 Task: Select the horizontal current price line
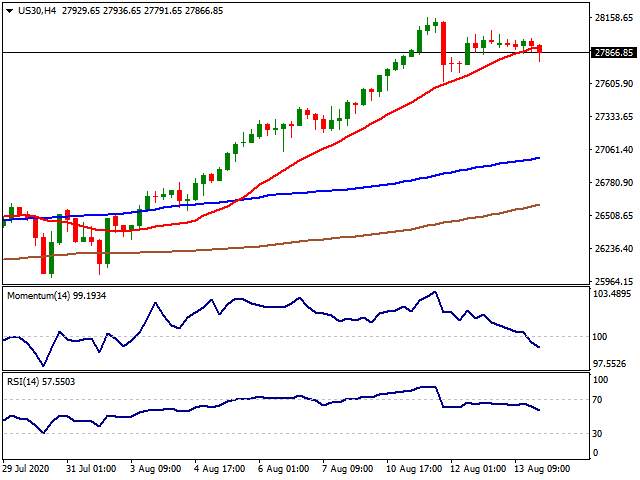296,53
